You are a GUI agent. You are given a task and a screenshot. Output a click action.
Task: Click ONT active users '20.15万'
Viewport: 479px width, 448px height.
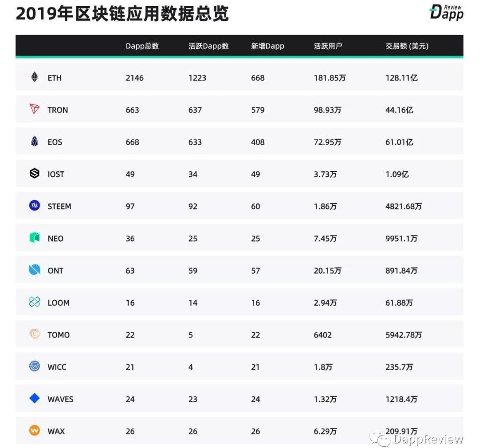pyautogui.click(x=327, y=271)
